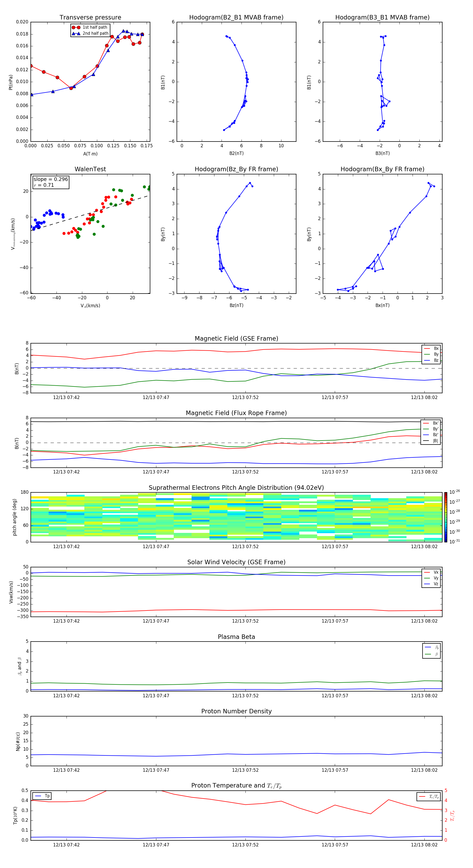Click the "Hodogram(Bx_By FR frame)" title

[382, 169]
